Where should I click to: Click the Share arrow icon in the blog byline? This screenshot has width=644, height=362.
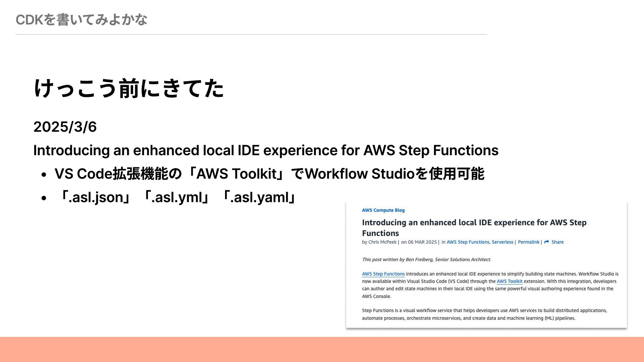(546, 242)
